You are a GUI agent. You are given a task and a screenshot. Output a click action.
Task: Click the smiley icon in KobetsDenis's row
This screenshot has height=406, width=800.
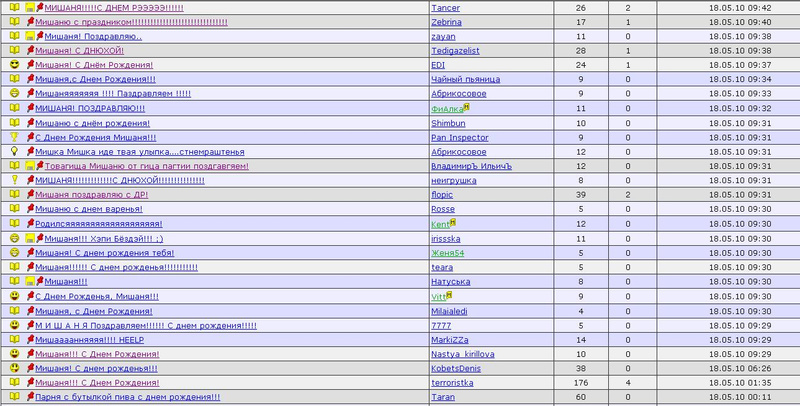[15, 367]
